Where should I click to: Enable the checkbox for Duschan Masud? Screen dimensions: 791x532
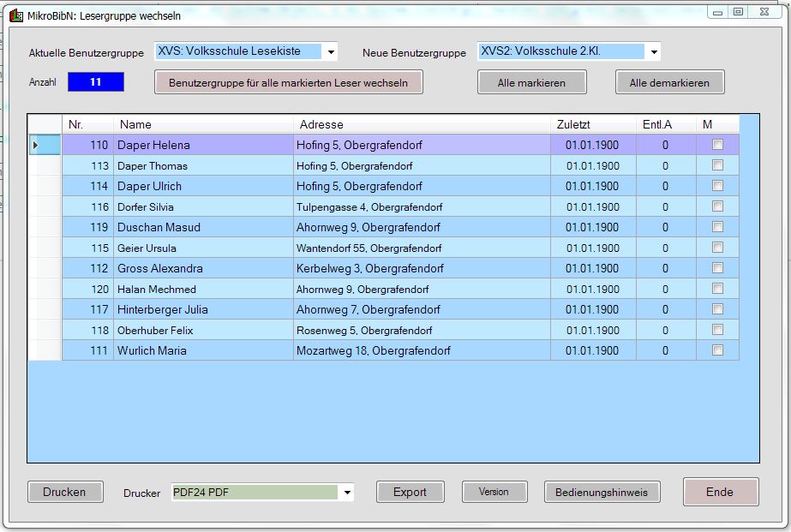coord(717,227)
